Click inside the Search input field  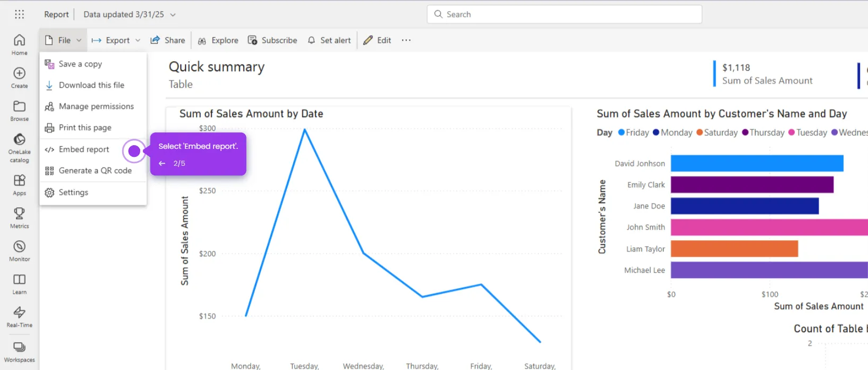point(564,14)
